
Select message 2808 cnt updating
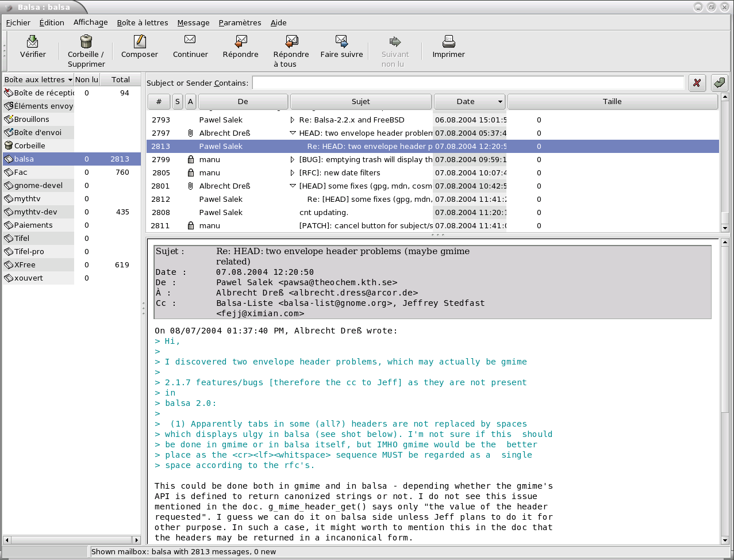click(x=433, y=212)
